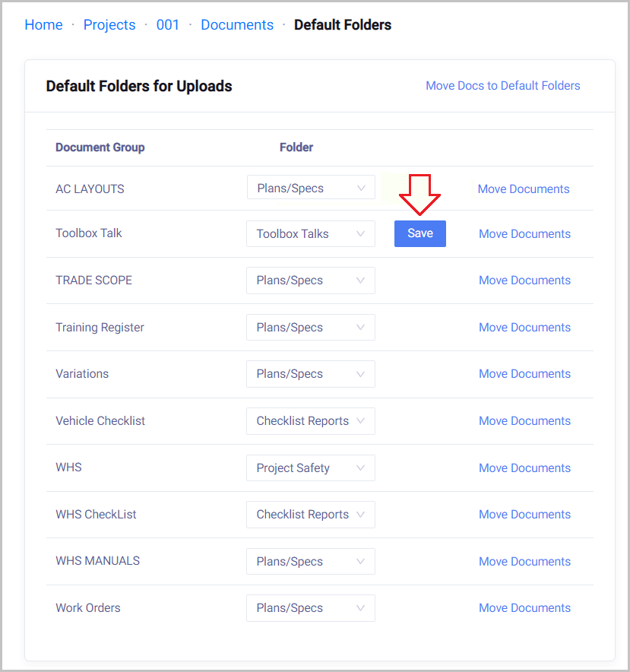This screenshot has width=630, height=672.
Task: Expand Work Orders folder dropdown
Action: coord(311,608)
